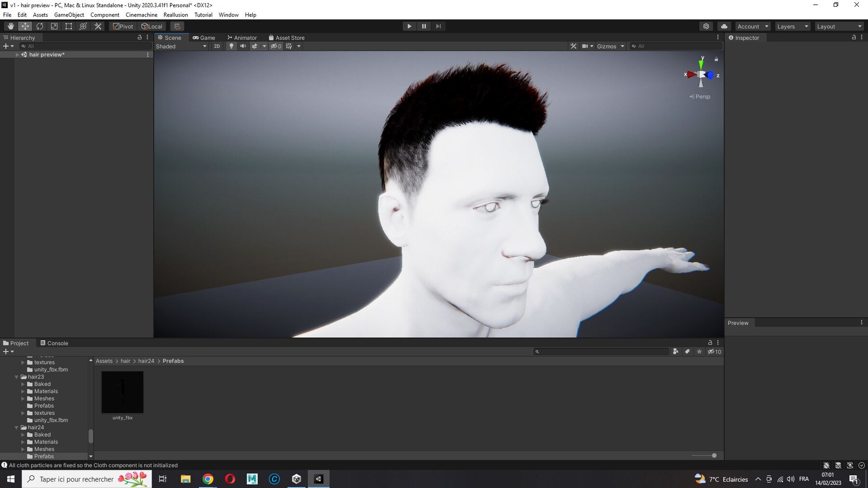Viewport: 868px width, 488px height.
Task: Select the Rotate tool
Action: 40,26
